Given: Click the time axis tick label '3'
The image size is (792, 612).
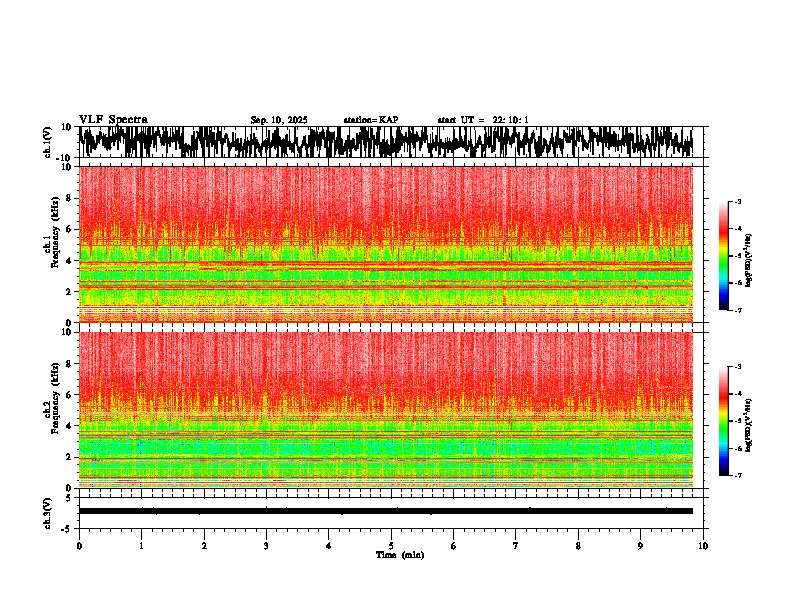Looking at the screenshot, I should (x=266, y=546).
